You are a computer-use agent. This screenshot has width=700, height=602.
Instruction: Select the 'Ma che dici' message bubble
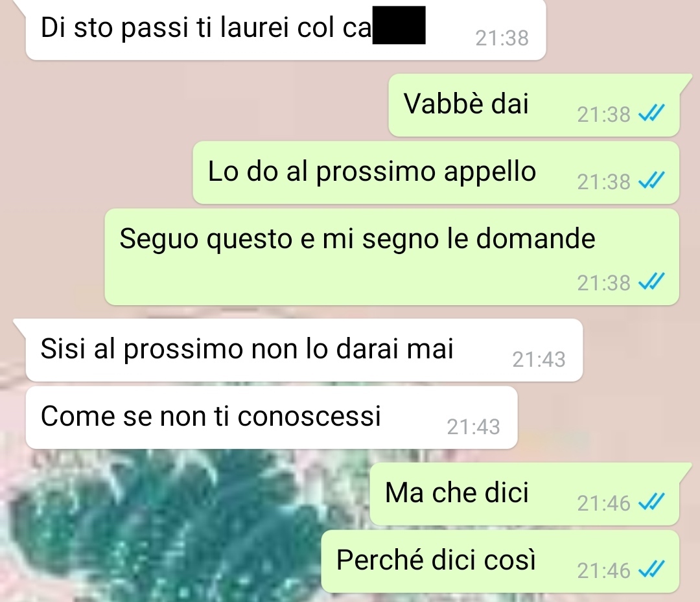click(524, 494)
